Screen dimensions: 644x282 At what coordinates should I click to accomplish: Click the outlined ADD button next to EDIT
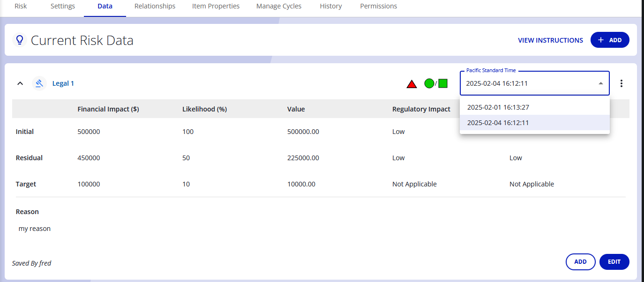[x=580, y=262]
